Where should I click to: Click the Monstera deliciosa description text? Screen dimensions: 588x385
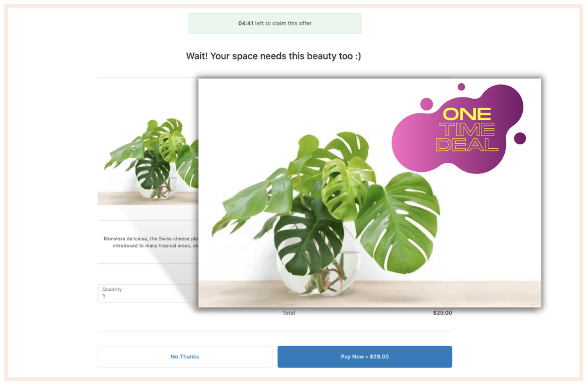point(151,242)
